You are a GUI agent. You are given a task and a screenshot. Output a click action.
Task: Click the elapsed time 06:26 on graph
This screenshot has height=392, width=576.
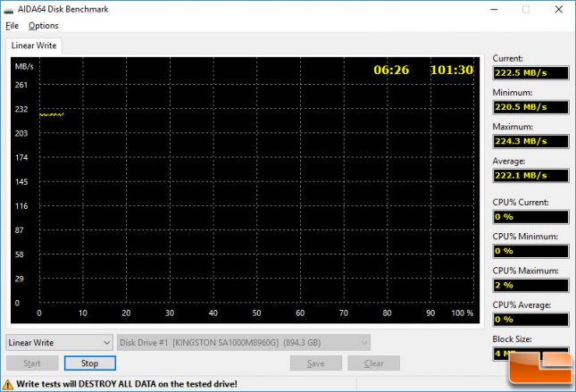pyautogui.click(x=391, y=70)
